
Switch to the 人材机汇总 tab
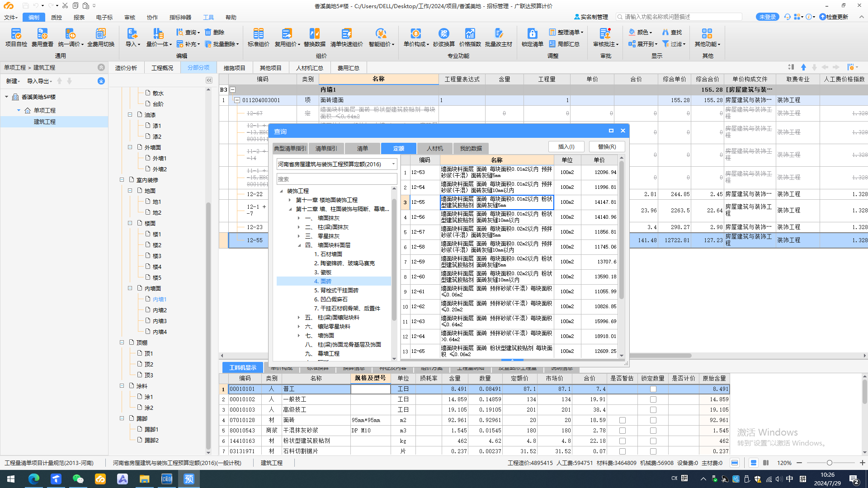point(310,68)
